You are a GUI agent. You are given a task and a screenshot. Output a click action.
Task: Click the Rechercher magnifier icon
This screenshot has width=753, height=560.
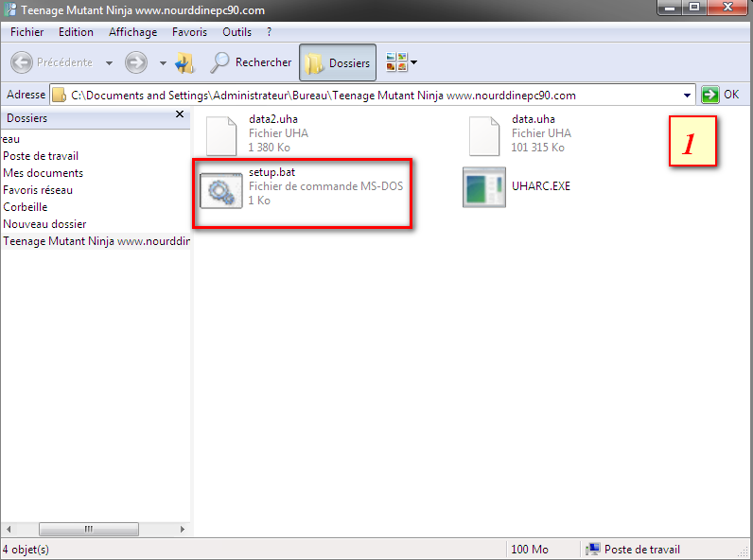(x=220, y=62)
